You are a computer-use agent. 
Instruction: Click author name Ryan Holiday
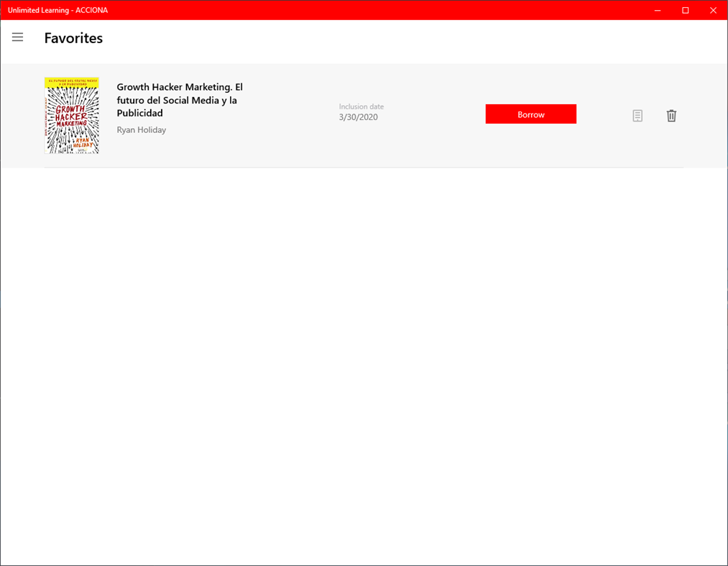tap(141, 129)
